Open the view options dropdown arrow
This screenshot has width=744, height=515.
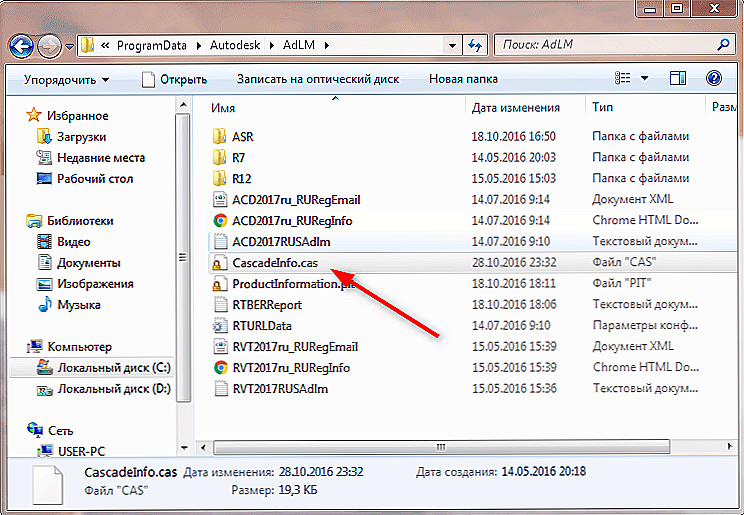coord(644,78)
